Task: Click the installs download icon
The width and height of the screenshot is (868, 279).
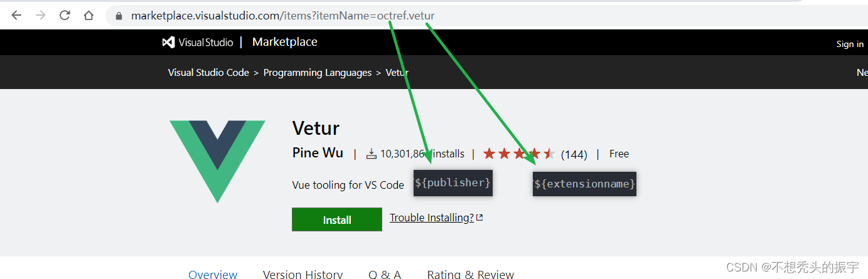Action: coord(372,154)
